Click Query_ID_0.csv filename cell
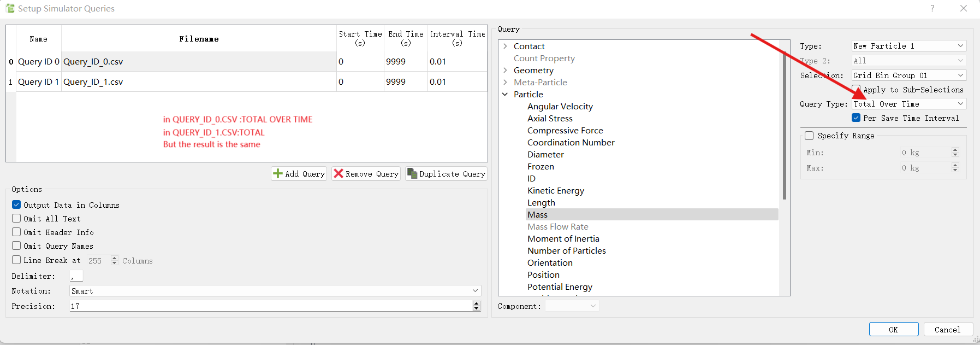Screen dimensions: 980x345 pyautogui.click(x=199, y=61)
